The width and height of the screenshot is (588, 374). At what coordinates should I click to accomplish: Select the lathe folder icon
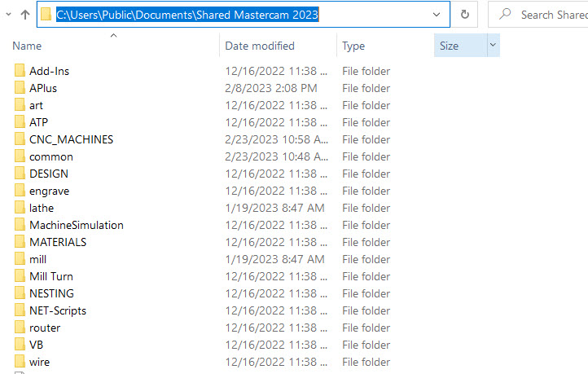[x=20, y=208]
